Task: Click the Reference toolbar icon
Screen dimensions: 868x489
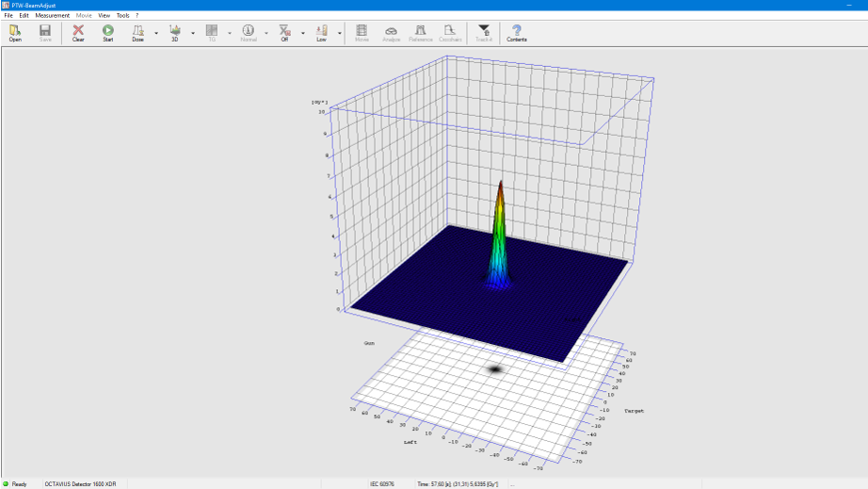Action: pyautogui.click(x=420, y=33)
